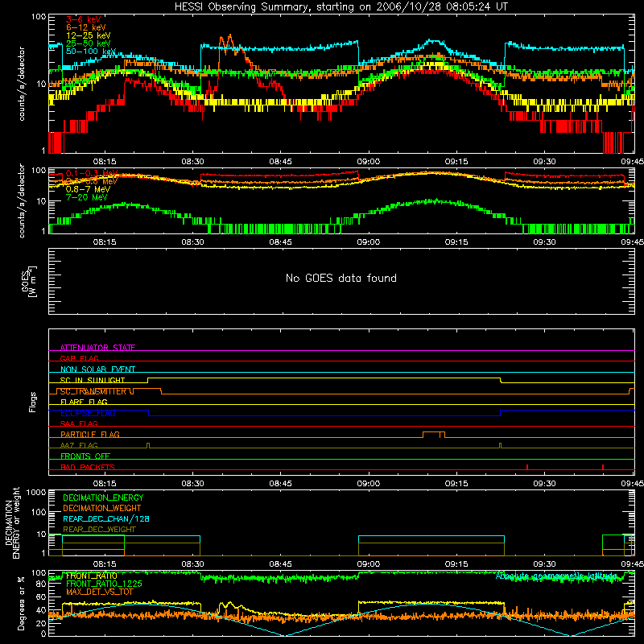This screenshot has width=644, height=644.
Task: Click the '0.8-7 MeV' legend label
Action: click(88, 189)
